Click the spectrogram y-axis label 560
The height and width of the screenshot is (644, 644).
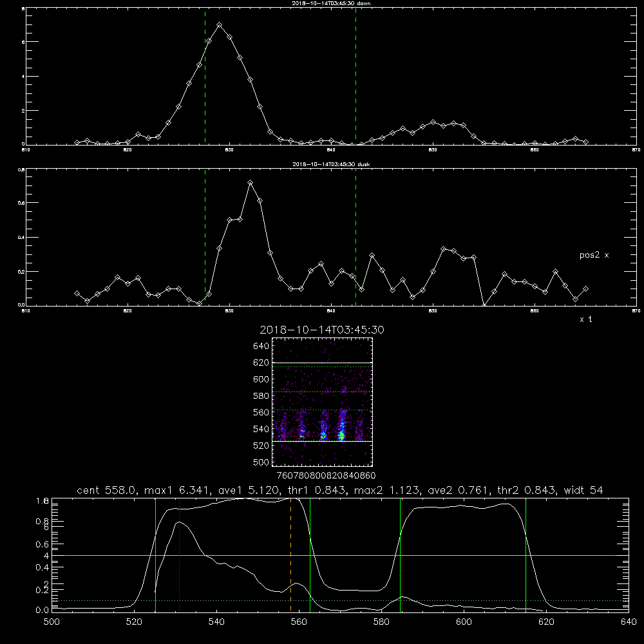point(261,412)
